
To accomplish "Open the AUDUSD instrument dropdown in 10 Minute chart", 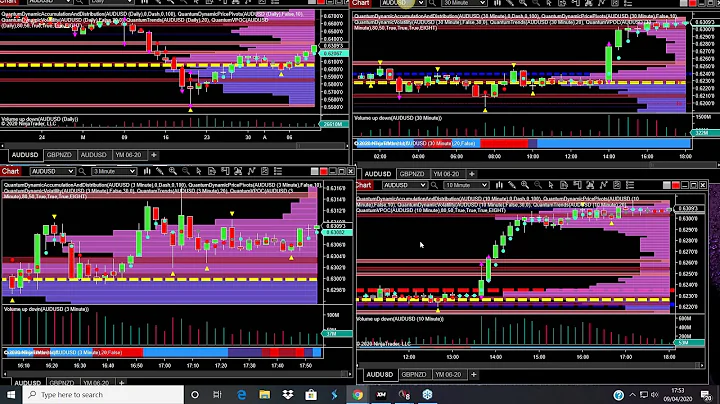I will click(404, 185).
